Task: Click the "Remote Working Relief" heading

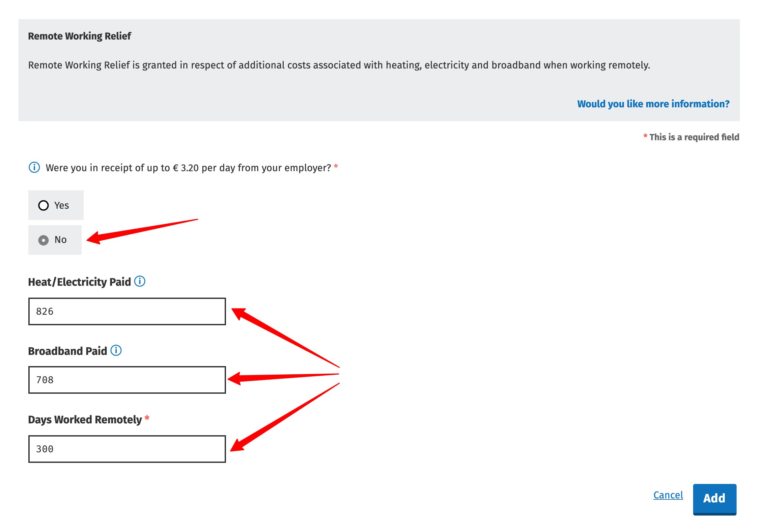Action: (79, 36)
